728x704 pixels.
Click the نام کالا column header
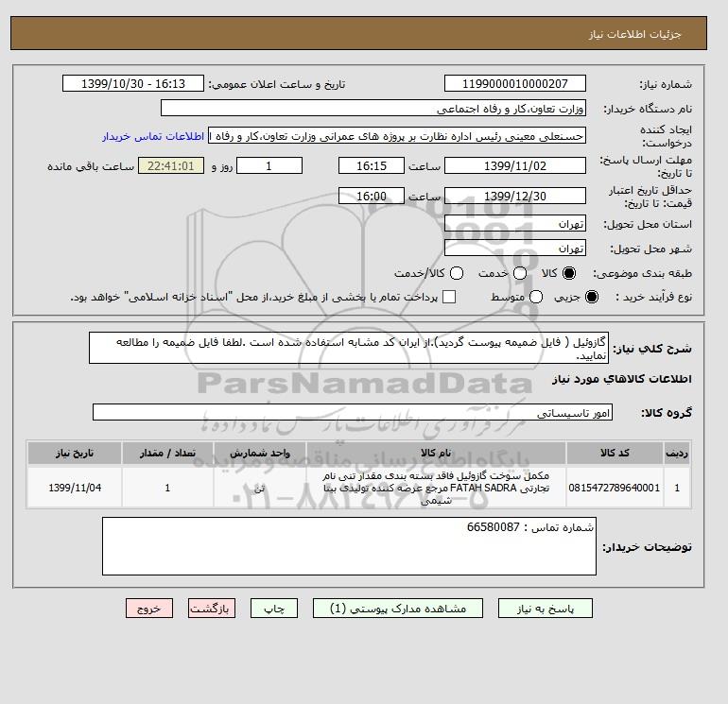(x=436, y=453)
